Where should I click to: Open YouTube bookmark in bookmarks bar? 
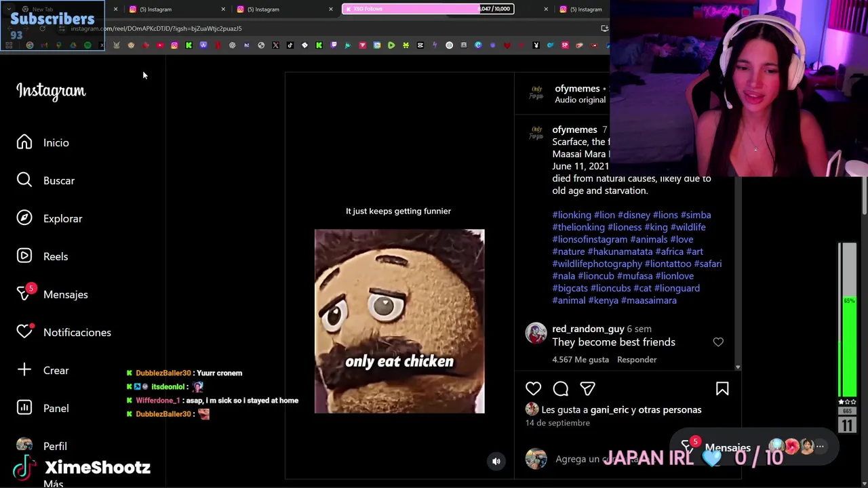point(160,45)
